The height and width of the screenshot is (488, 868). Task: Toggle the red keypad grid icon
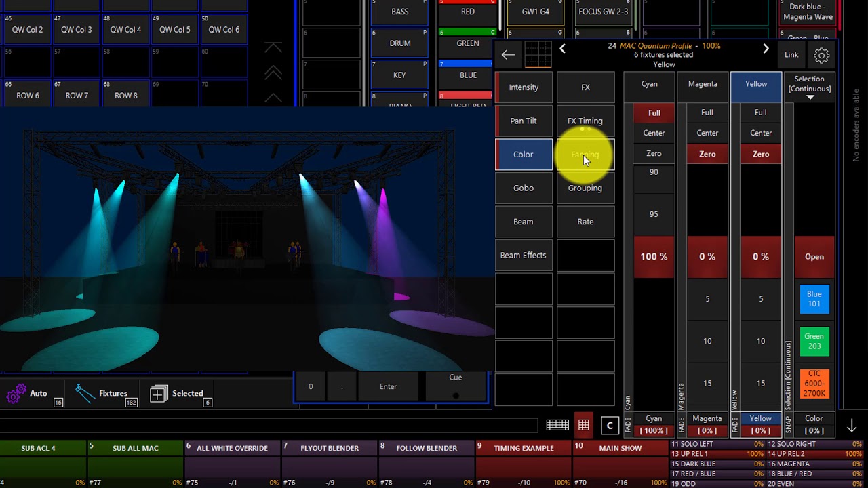click(583, 425)
